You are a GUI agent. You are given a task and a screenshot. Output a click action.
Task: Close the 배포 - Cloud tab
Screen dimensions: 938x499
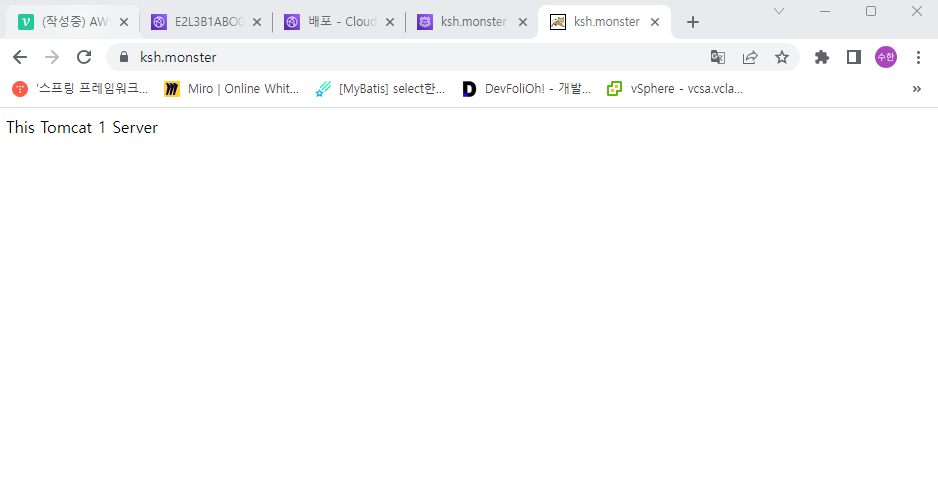tap(389, 22)
